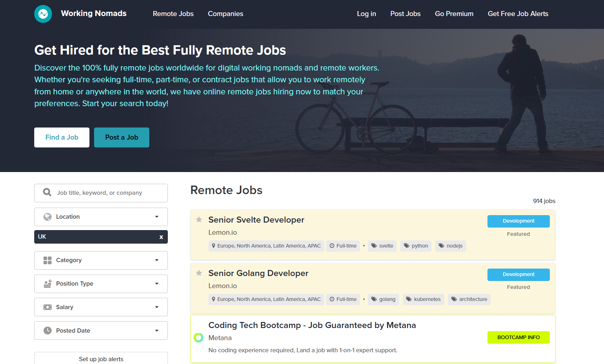
Task: Open the Remote Jobs menu
Action: 173,14
